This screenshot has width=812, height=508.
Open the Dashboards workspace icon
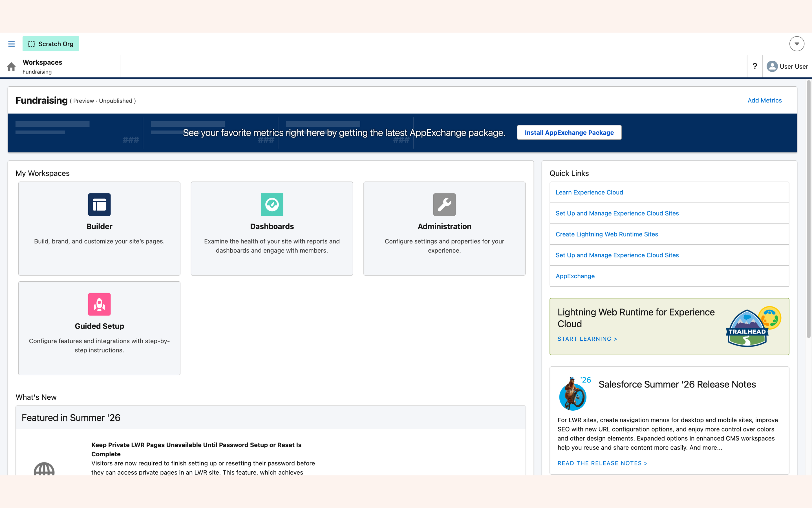coord(272,205)
